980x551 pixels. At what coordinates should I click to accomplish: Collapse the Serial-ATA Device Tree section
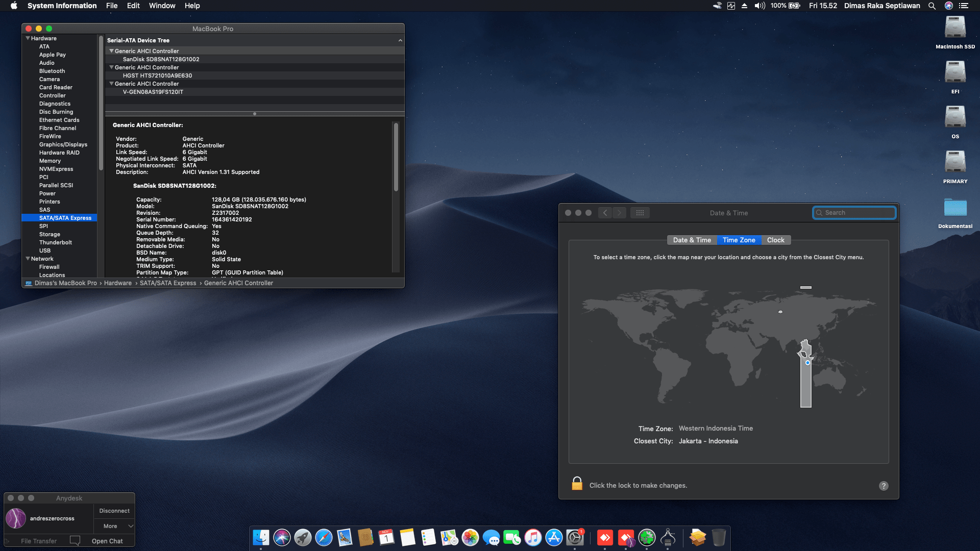click(400, 40)
